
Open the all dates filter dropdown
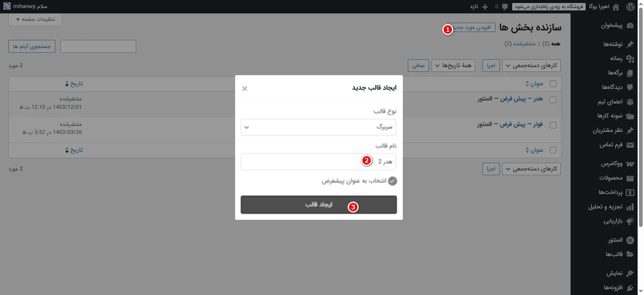point(453,65)
